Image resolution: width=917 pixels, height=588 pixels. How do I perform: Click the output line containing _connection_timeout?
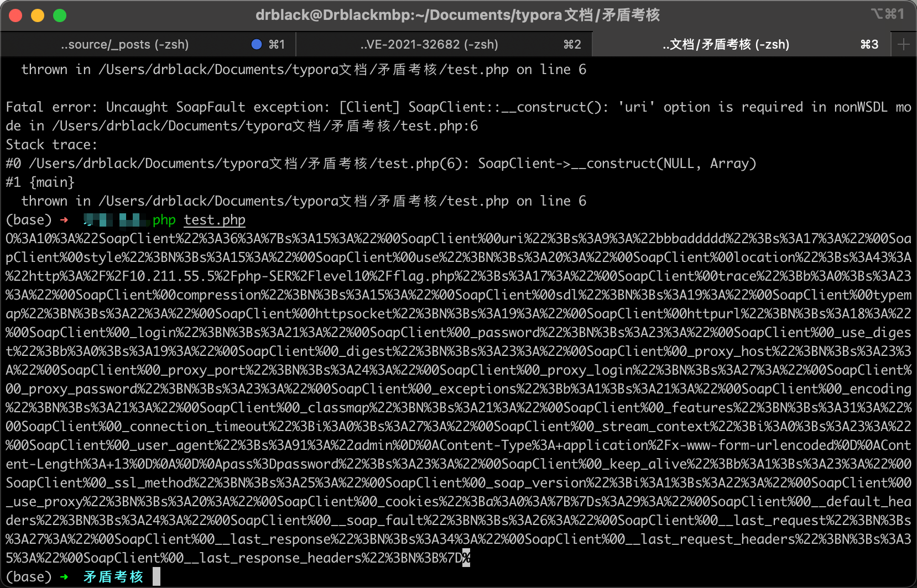point(459,427)
